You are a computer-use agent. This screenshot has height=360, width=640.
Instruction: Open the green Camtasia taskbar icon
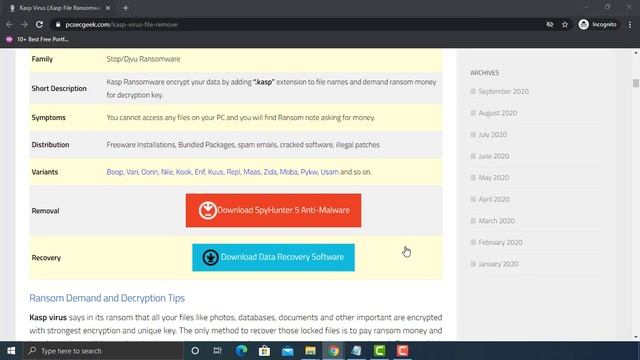(380, 351)
